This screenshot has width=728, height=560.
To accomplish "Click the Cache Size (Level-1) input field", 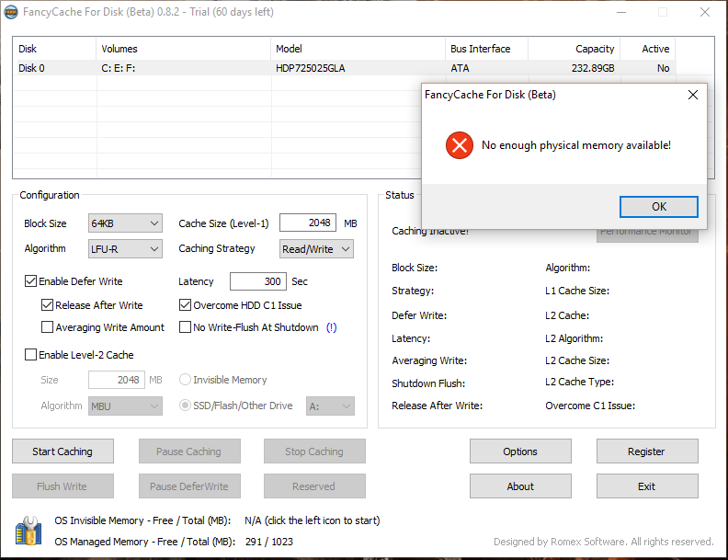I will [308, 223].
